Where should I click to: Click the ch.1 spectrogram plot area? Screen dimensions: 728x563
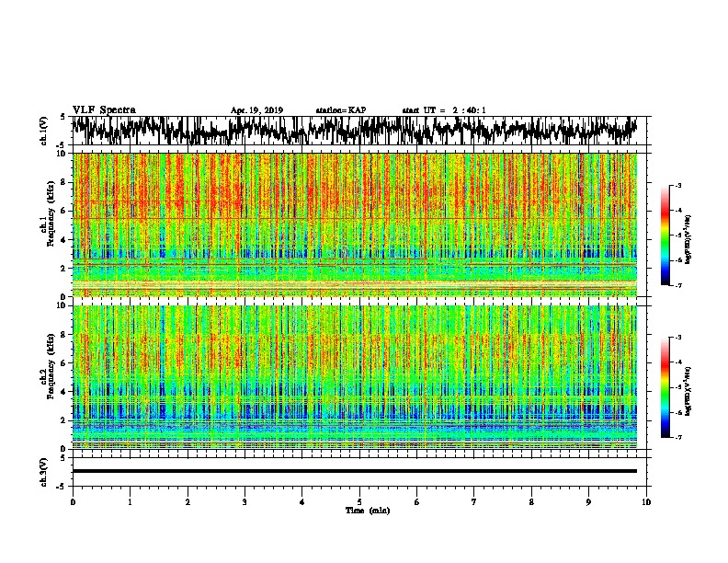click(355, 224)
